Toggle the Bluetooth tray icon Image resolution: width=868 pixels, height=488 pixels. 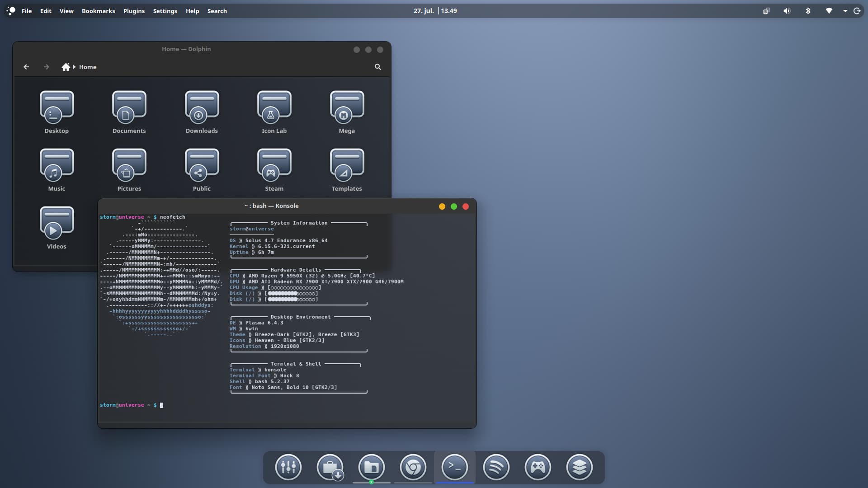[808, 11]
